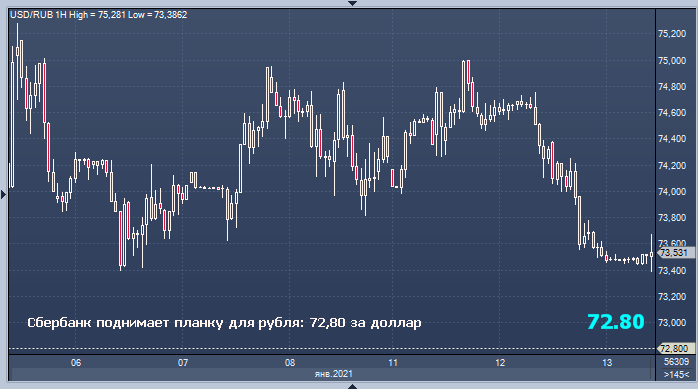Screen dimensions: 698x389
Task: Click the 74,000 price axis label
Action: click(x=672, y=192)
